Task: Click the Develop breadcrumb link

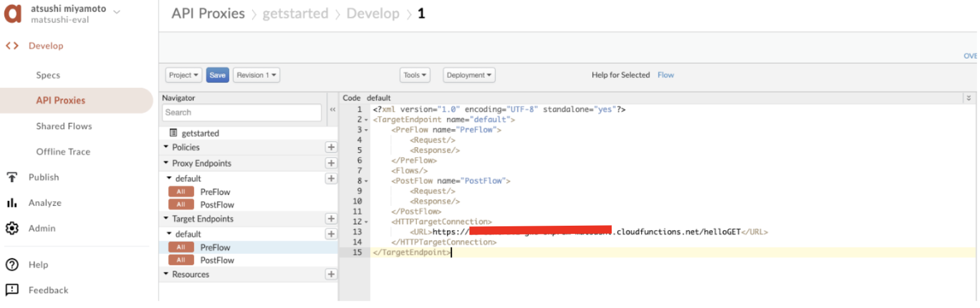Action: point(373,14)
